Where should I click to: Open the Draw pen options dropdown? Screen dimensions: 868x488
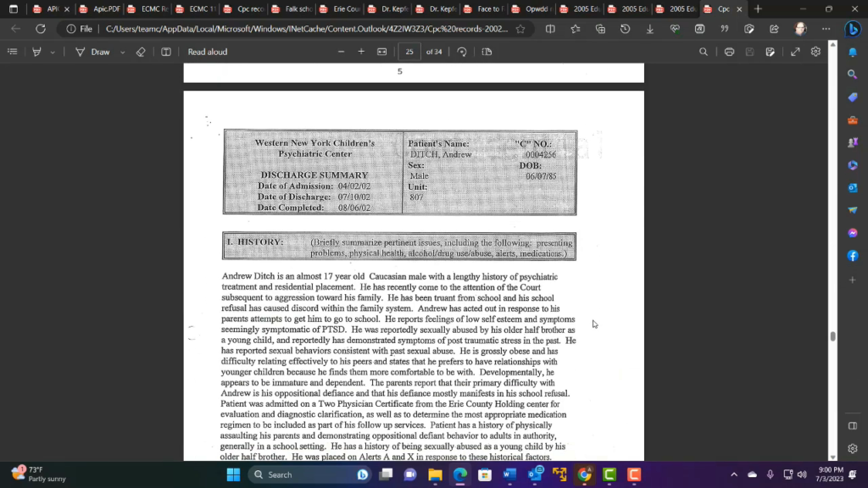coord(122,52)
